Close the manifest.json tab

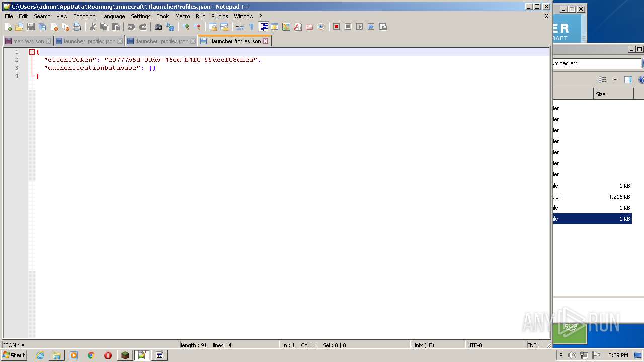(x=48, y=41)
